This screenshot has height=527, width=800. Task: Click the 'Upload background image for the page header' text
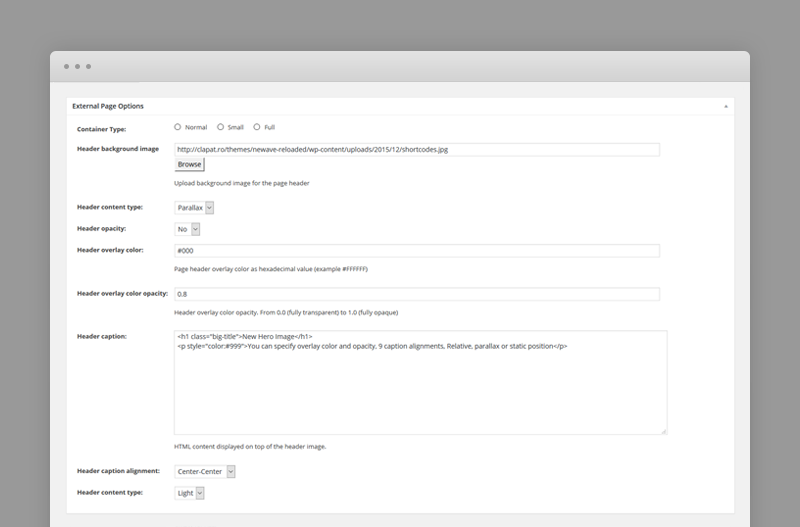pos(242,183)
